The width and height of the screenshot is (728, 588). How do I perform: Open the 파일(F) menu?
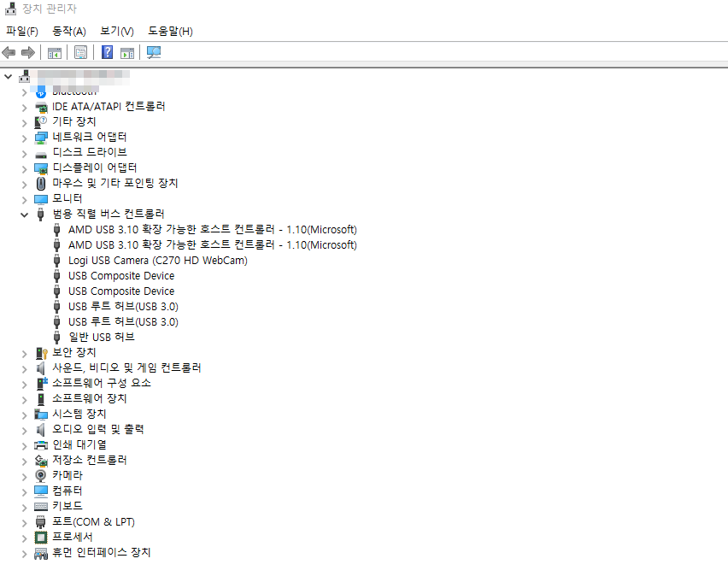(22, 31)
